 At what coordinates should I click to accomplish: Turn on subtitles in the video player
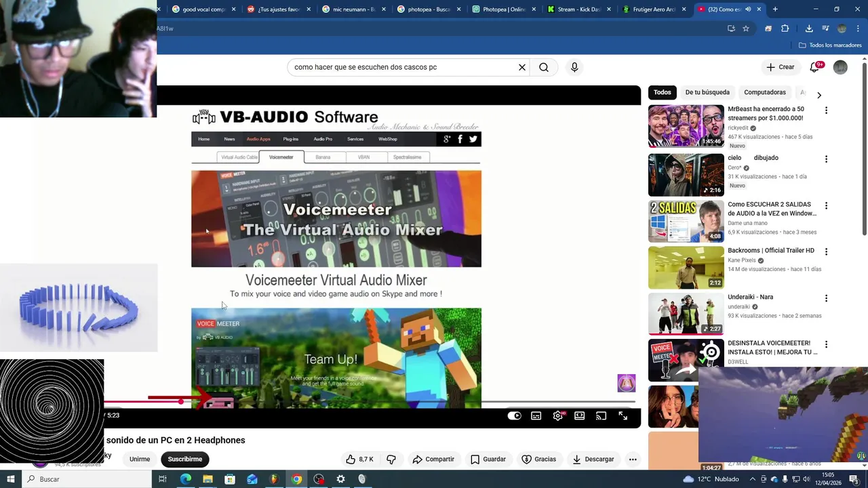(536, 415)
